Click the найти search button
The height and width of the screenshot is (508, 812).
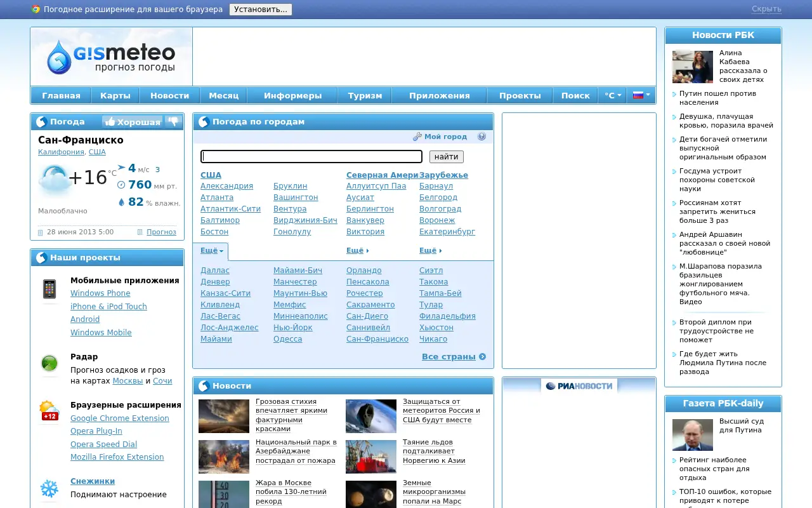coord(447,157)
